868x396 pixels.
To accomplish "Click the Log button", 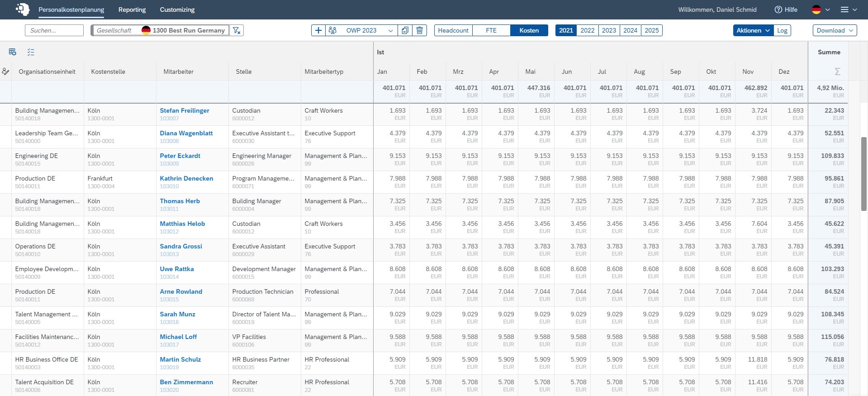I will pyautogui.click(x=782, y=30).
